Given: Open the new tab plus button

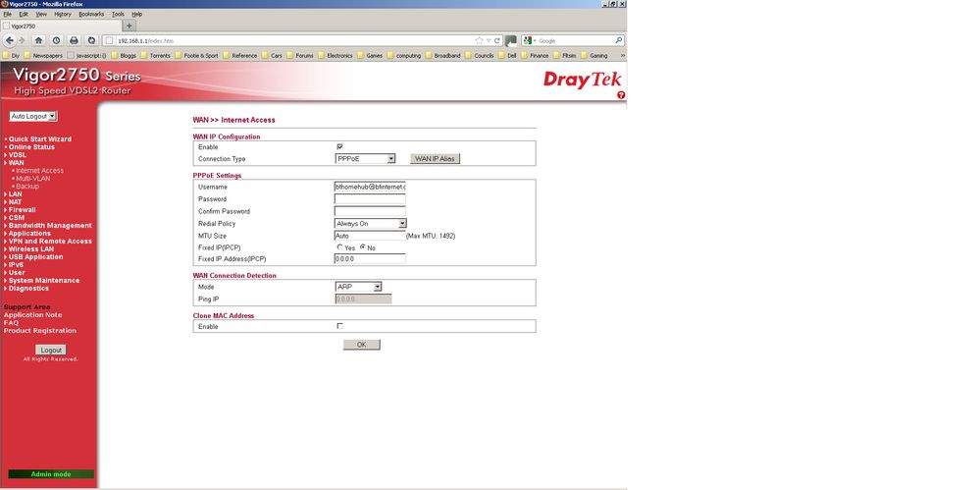Looking at the screenshot, I should pyautogui.click(x=129, y=26).
